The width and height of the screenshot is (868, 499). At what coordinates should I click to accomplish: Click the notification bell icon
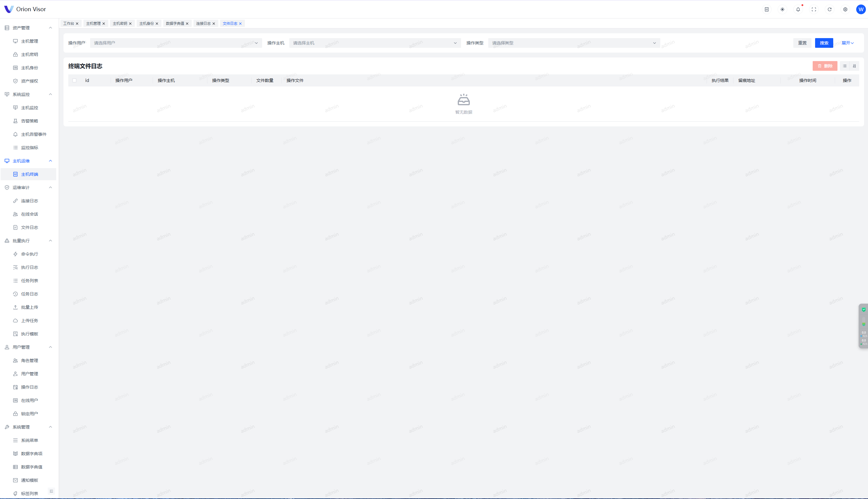point(798,9)
